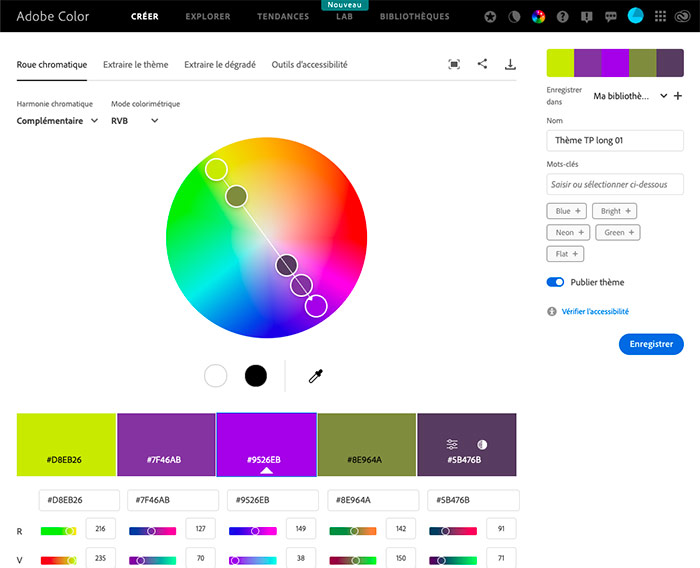The image size is (700, 568).
Task: Click the share theme icon
Action: (x=483, y=64)
